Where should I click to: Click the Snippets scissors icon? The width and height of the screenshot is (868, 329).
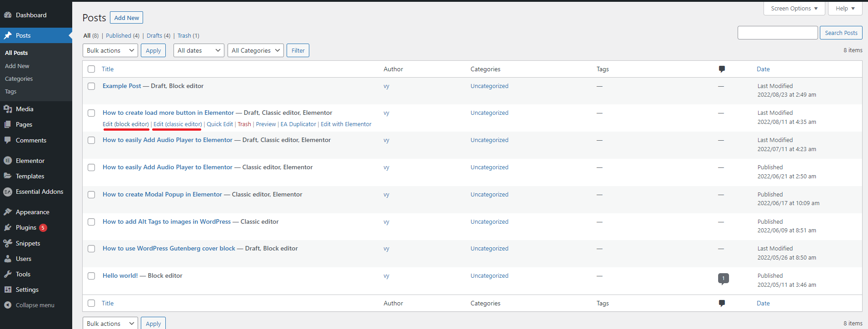8,243
